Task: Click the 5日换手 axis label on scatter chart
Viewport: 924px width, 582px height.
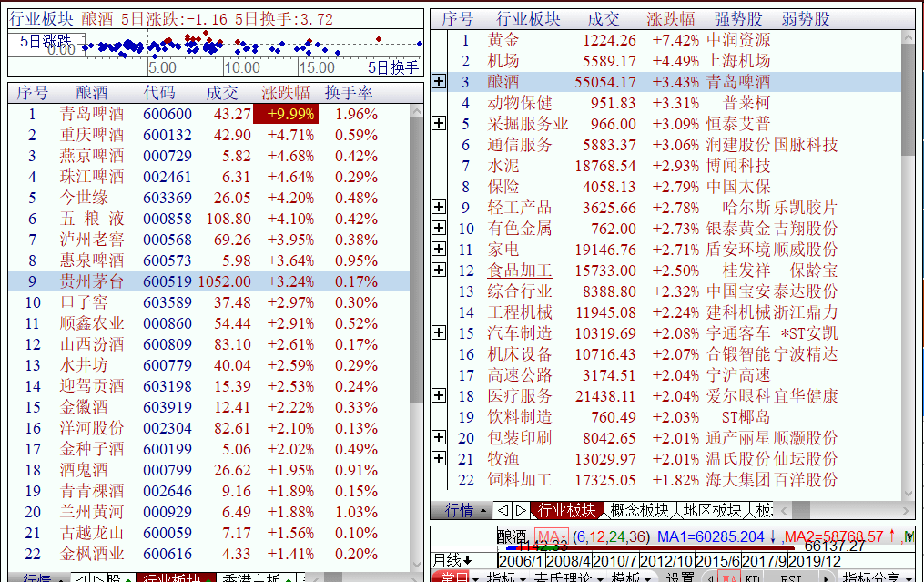Action: point(393,67)
